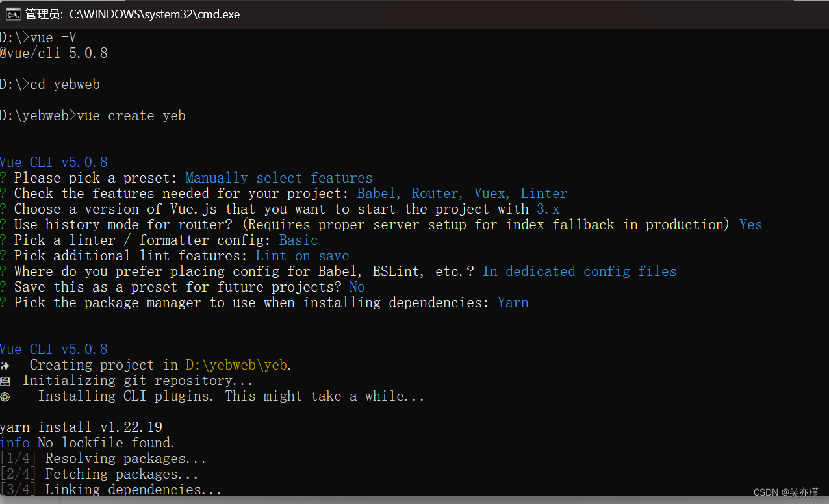This screenshot has height=504, width=829.
Task: Click the sparkle icon before 'Creating project'
Action: [x=5, y=366]
